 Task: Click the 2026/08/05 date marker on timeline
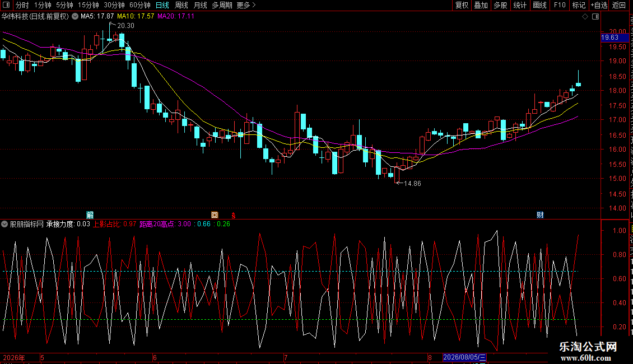click(464, 357)
